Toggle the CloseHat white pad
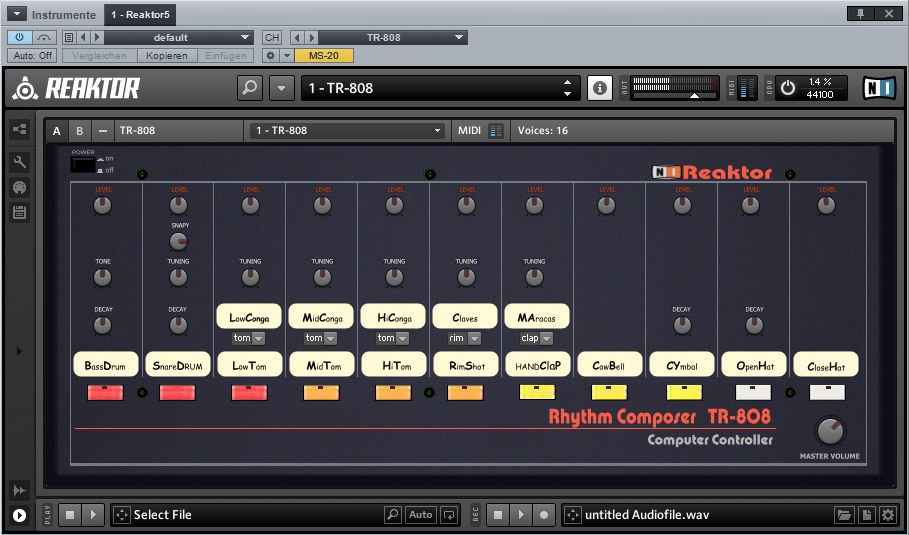 [x=827, y=392]
